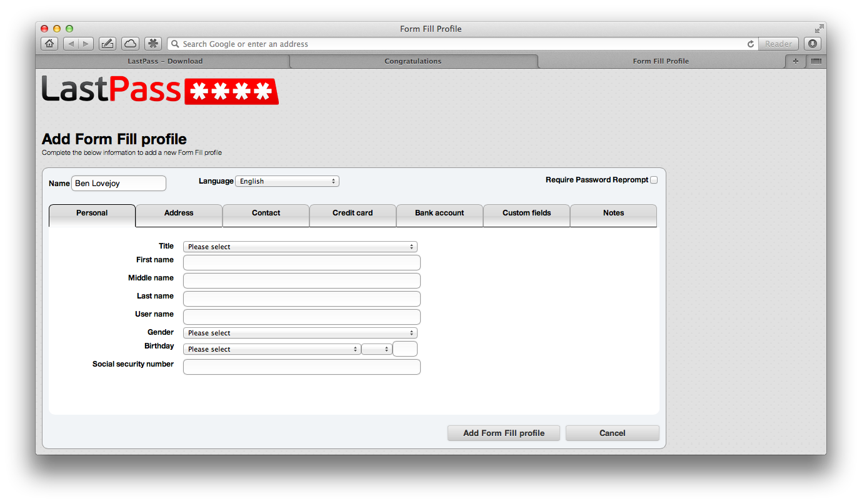Click the pencil compose toolbar icon

[108, 44]
